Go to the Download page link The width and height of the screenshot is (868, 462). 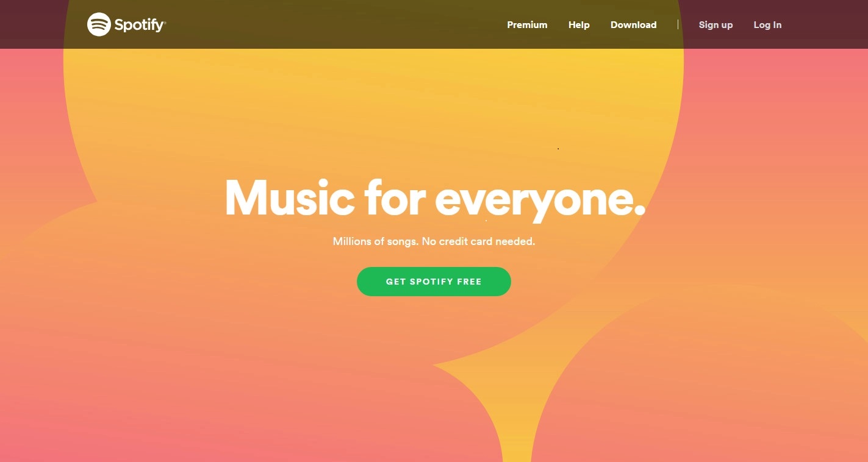coord(633,25)
